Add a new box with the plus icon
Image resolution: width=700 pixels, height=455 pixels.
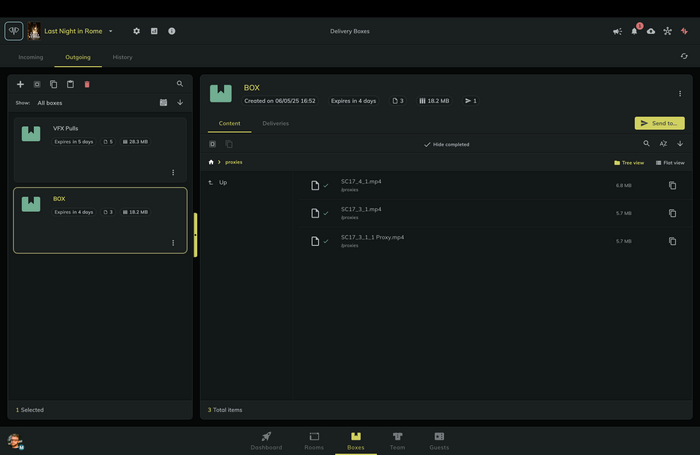[x=20, y=84]
